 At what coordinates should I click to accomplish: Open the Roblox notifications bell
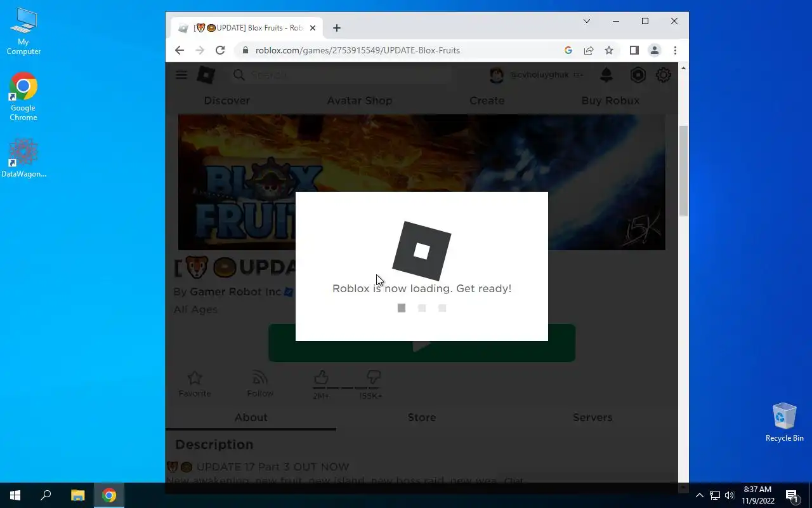[x=606, y=75]
